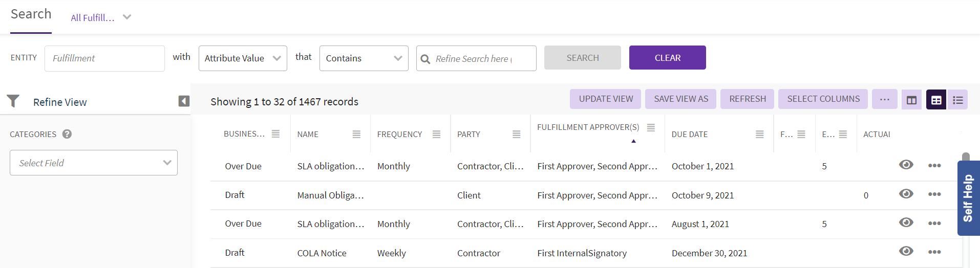Open the DUE DATE column menu icon
Image resolution: width=980 pixels, height=268 pixels.
coord(759,134)
